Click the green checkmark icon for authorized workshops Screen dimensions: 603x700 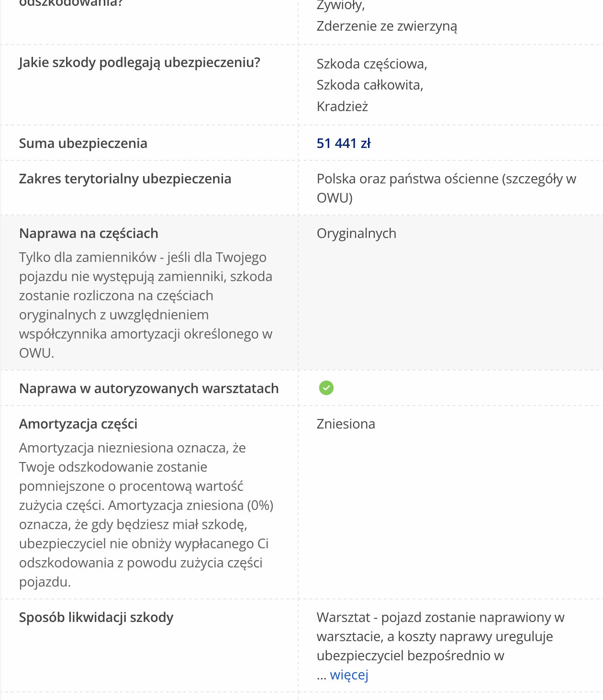[x=326, y=388]
